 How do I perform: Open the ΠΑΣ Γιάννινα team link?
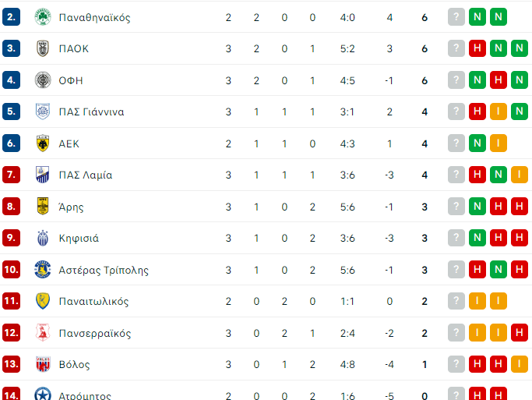click(91, 112)
